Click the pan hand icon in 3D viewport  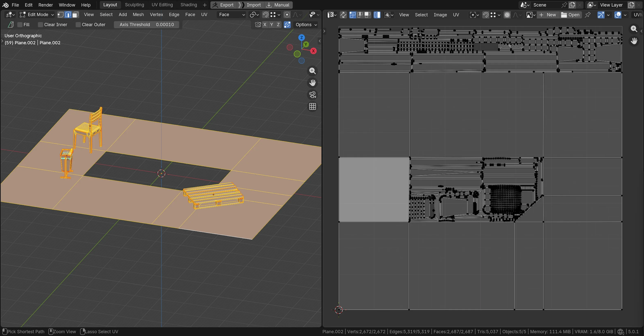click(312, 83)
